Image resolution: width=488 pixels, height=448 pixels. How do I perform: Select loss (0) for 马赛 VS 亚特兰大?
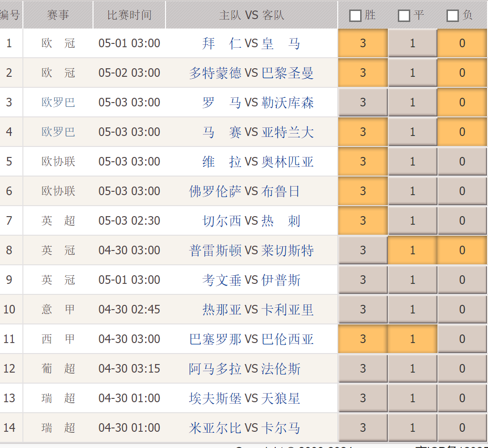pyautogui.click(x=462, y=132)
